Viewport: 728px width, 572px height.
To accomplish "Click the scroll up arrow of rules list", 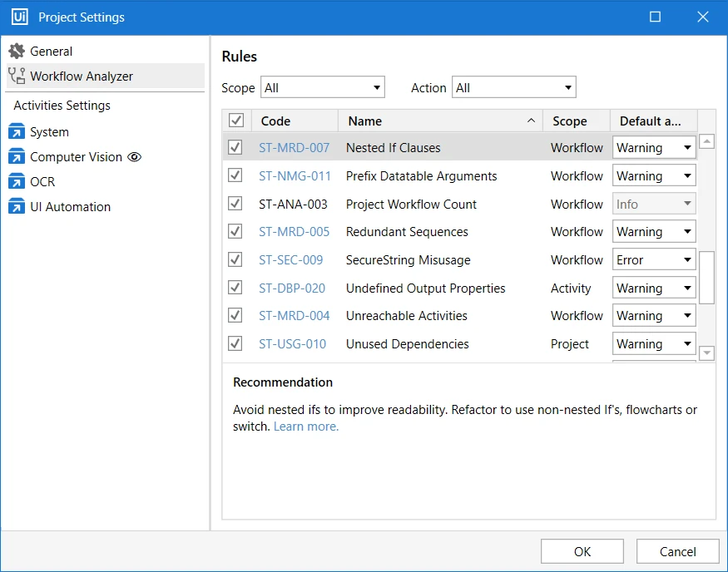I will 706,141.
